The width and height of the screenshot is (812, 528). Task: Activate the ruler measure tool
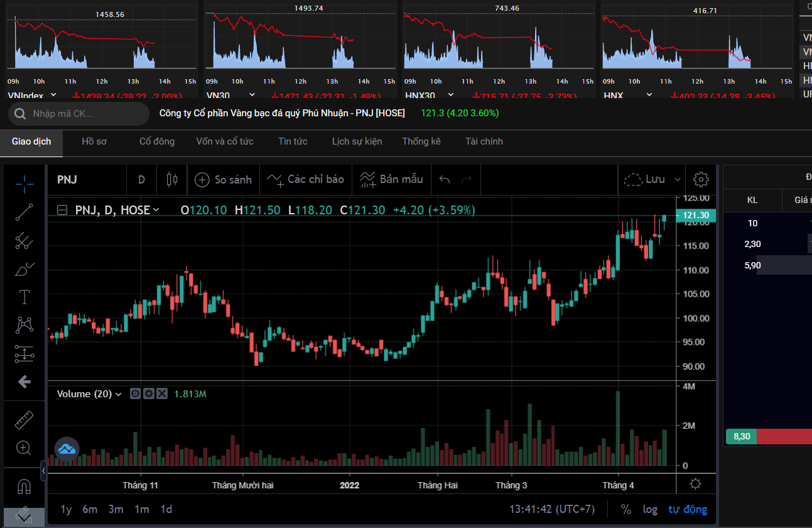coord(24,420)
